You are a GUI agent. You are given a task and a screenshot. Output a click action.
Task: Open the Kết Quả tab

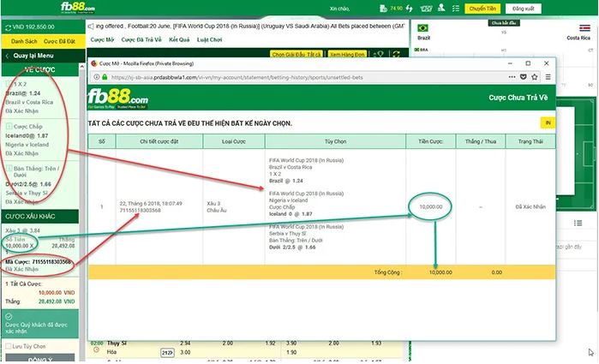pyautogui.click(x=179, y=39)
